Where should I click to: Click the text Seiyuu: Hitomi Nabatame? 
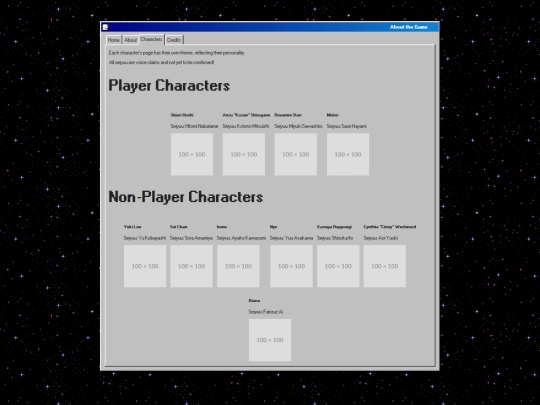pos(194,126)
